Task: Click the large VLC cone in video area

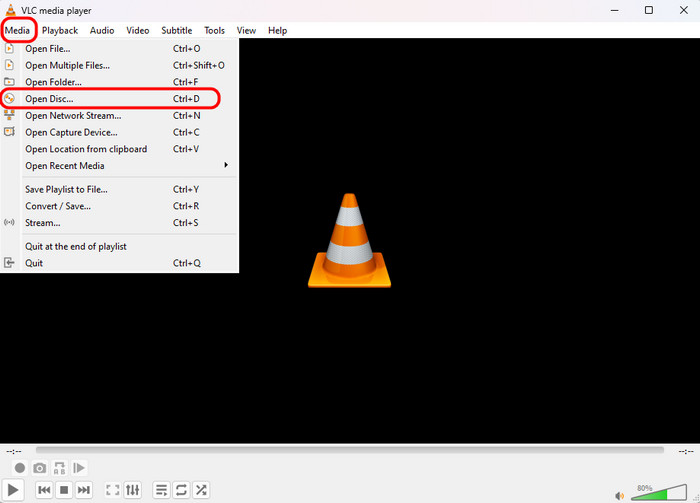Action: pos(350,240)
